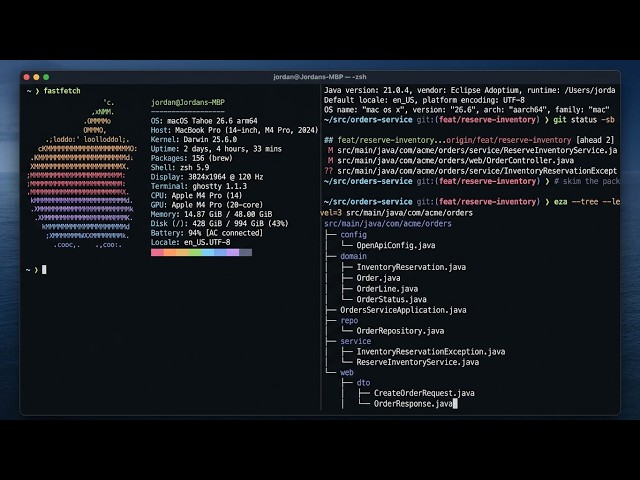
Task: Click the service folder in tree
Action: coord(356,341)
